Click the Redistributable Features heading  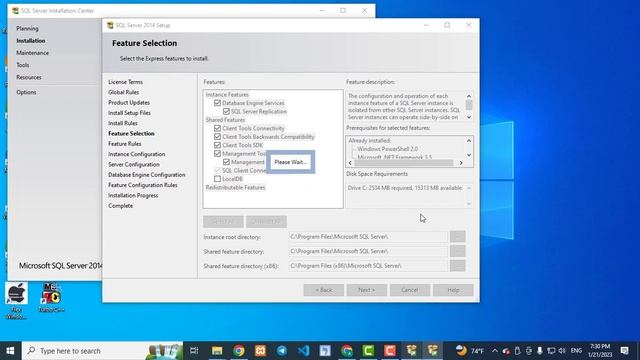[236, 187]
